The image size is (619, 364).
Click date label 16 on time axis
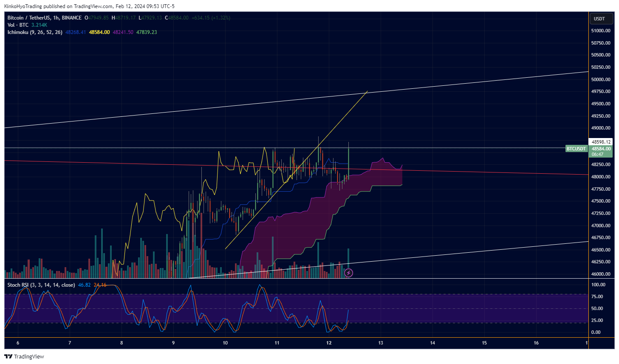(536, 343)
